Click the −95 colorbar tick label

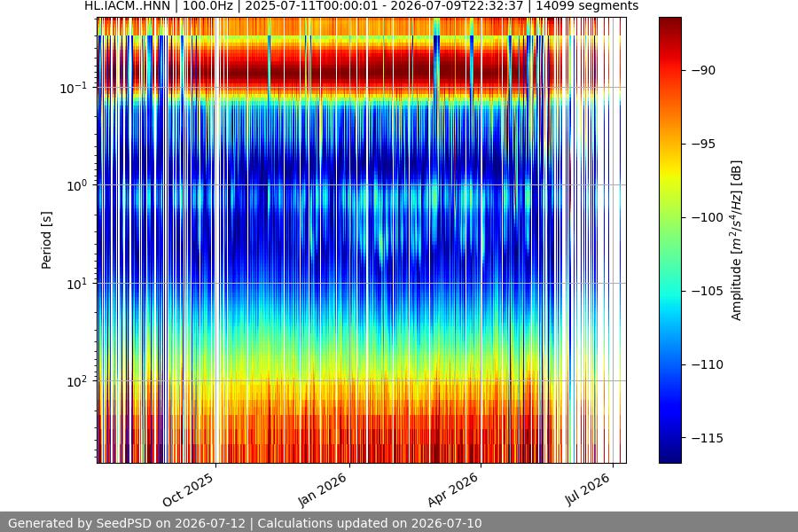(703, 144)
